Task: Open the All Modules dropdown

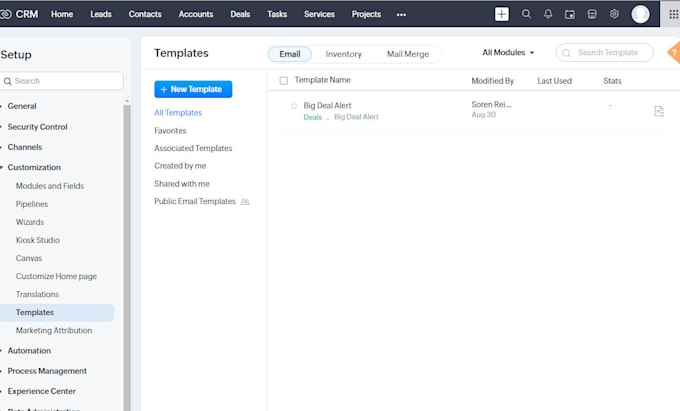Action: (508, 52)
